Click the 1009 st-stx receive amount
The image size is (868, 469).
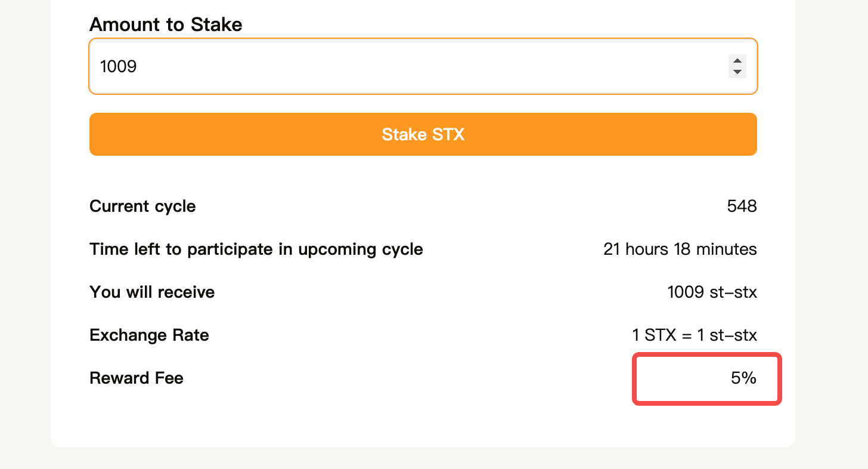pyautogui.click(x=712, y=292)
